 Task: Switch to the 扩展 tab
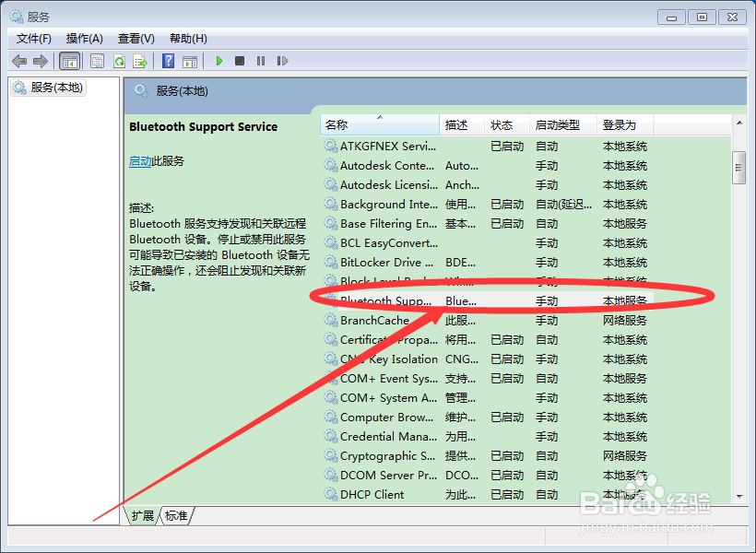(143, 515)
